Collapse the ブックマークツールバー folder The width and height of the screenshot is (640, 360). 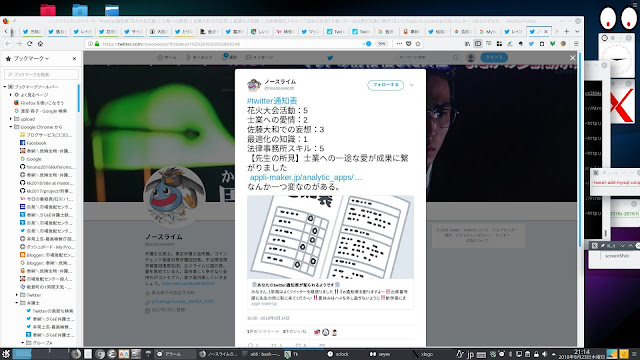coord(5,87)
